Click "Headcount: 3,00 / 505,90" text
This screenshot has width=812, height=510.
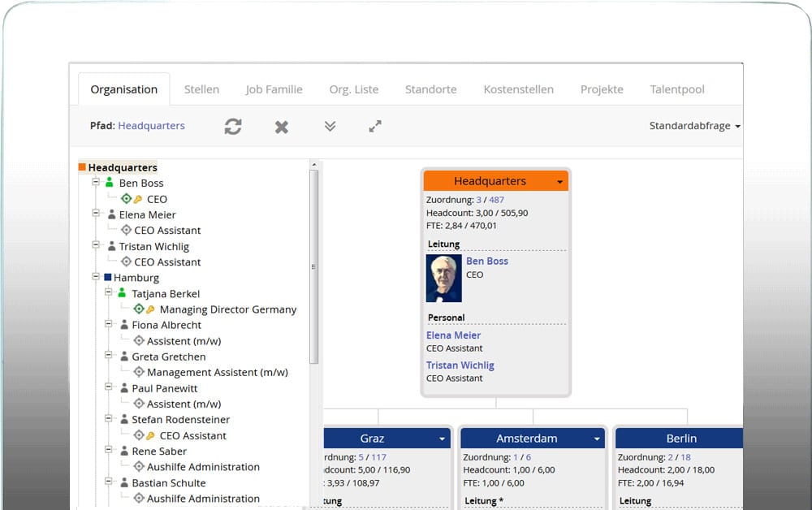point(477,212)
